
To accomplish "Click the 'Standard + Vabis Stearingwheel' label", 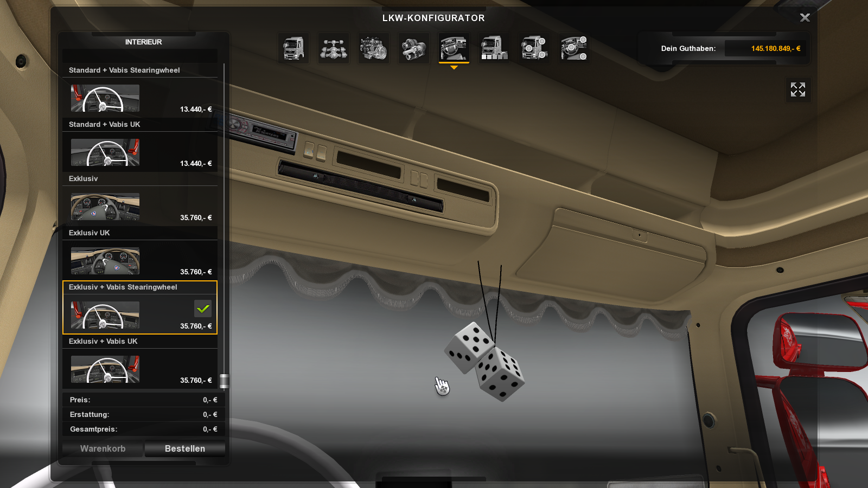I will click(124, 70).
